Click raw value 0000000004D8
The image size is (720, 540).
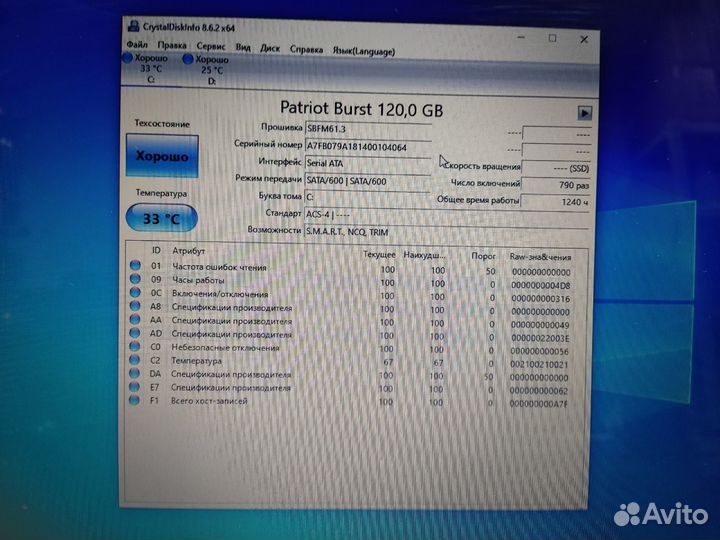(x=540, y=286)
